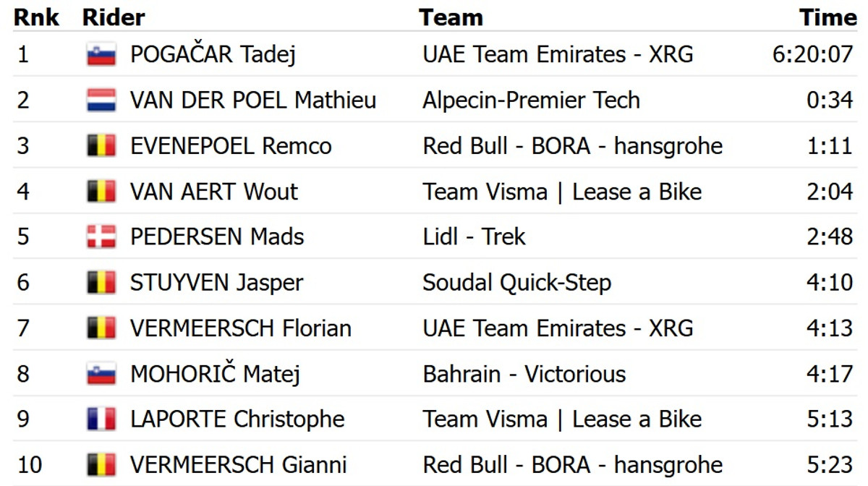Sort table by the Rider column header
This screenshot has width=868, height=486.
pos(114,17)
